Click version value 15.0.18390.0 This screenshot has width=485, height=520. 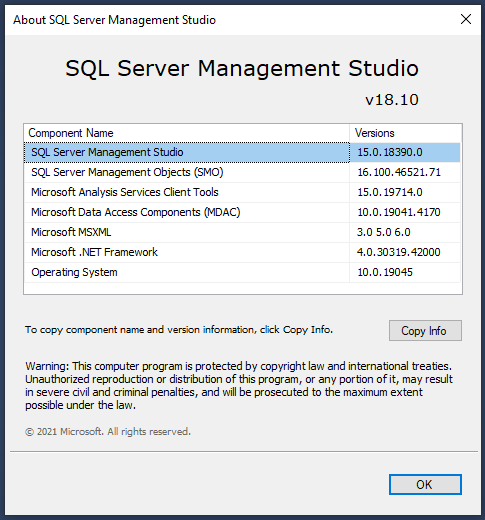pos(390,152)
